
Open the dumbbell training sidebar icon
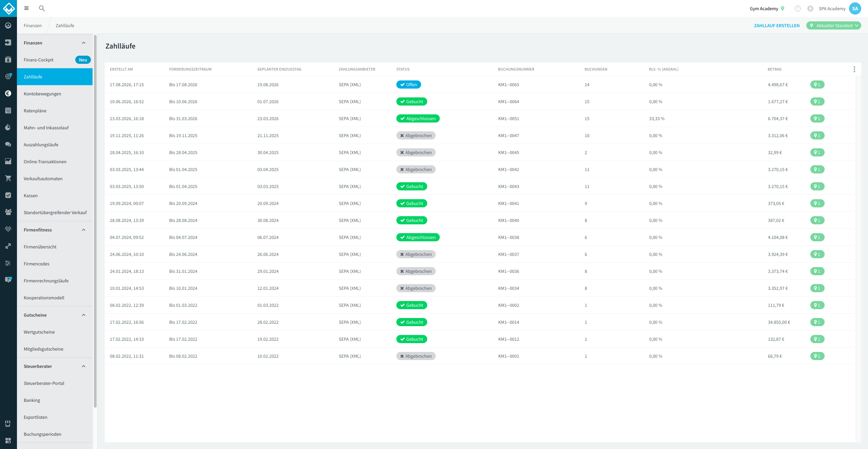[8, 246]
